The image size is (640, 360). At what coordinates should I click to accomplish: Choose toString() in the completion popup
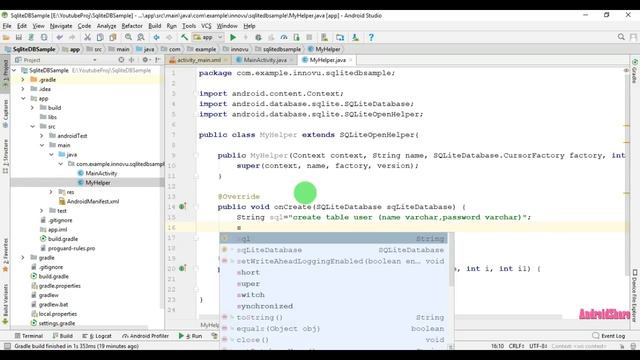(334, 317)
